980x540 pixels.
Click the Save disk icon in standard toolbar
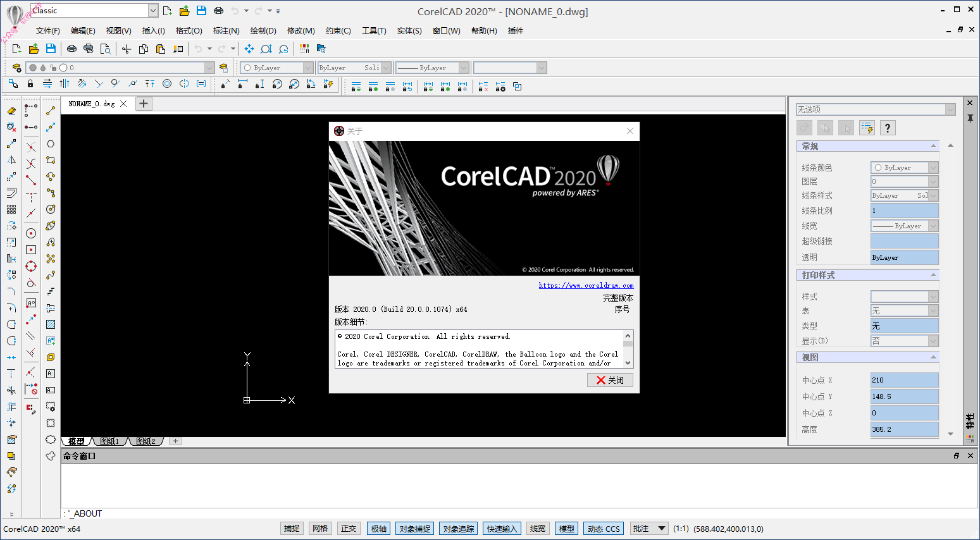click(51, 49)
